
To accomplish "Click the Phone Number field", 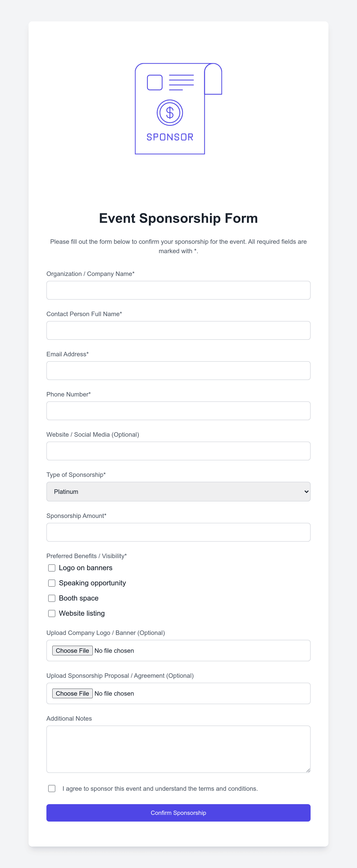I will pyautogui.click(x=178, y=410).
